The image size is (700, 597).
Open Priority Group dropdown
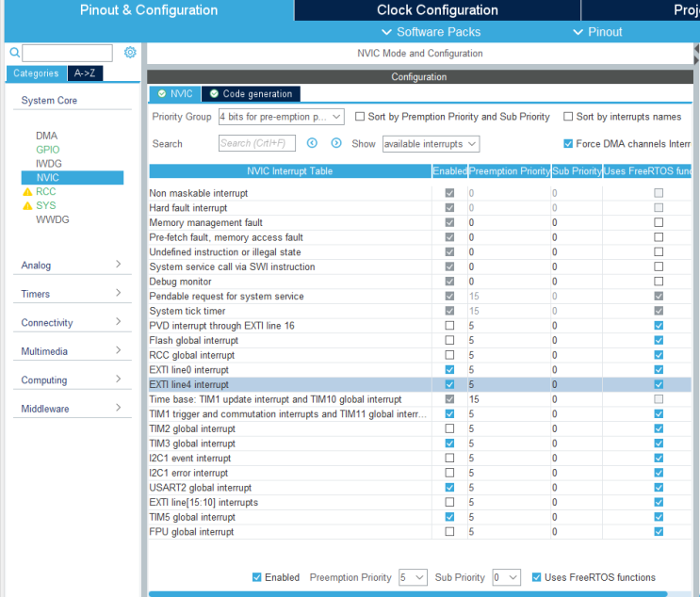pos(282,117)
